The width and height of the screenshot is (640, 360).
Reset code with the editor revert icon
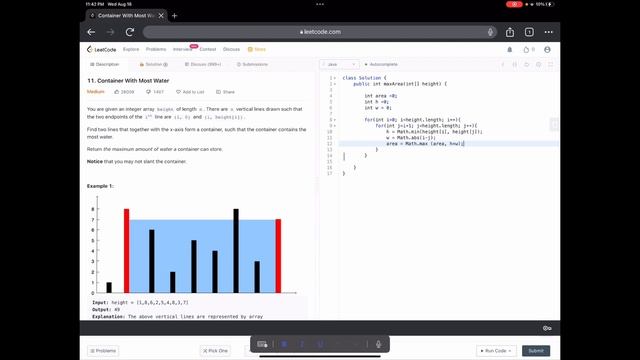[527, 64]
